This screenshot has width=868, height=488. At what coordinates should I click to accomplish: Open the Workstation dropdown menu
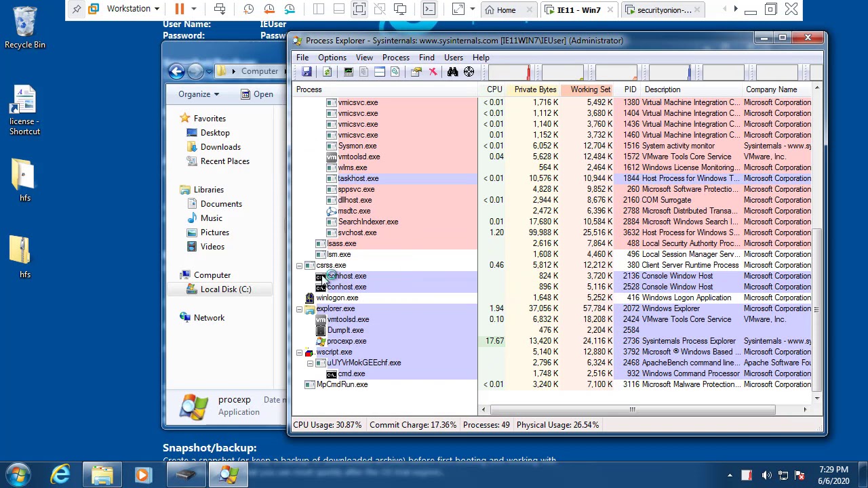(133, 9)
